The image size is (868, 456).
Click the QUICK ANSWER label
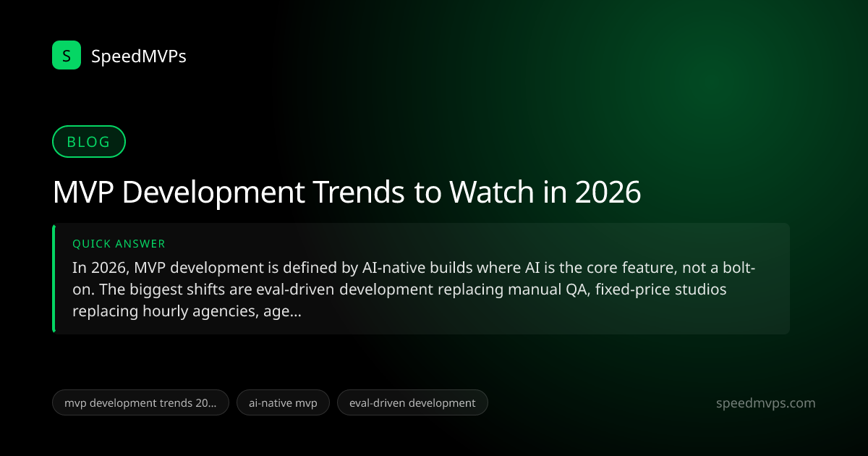click(119, 244)
